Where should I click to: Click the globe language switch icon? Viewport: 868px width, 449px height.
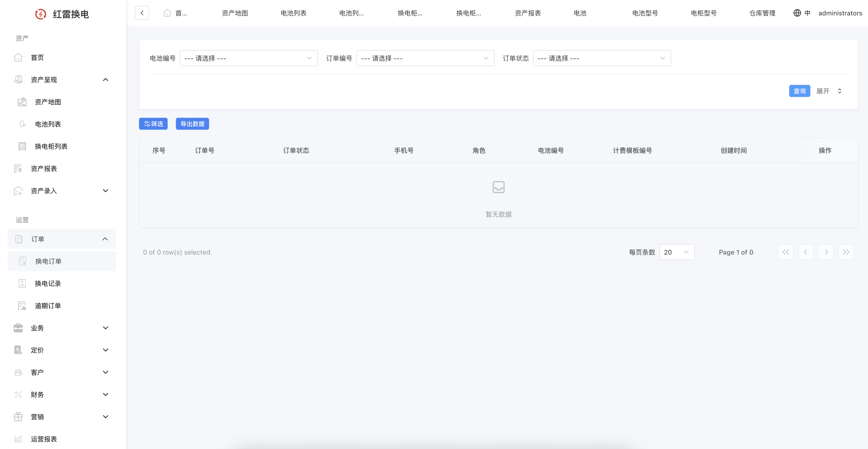tap(797, 13)
